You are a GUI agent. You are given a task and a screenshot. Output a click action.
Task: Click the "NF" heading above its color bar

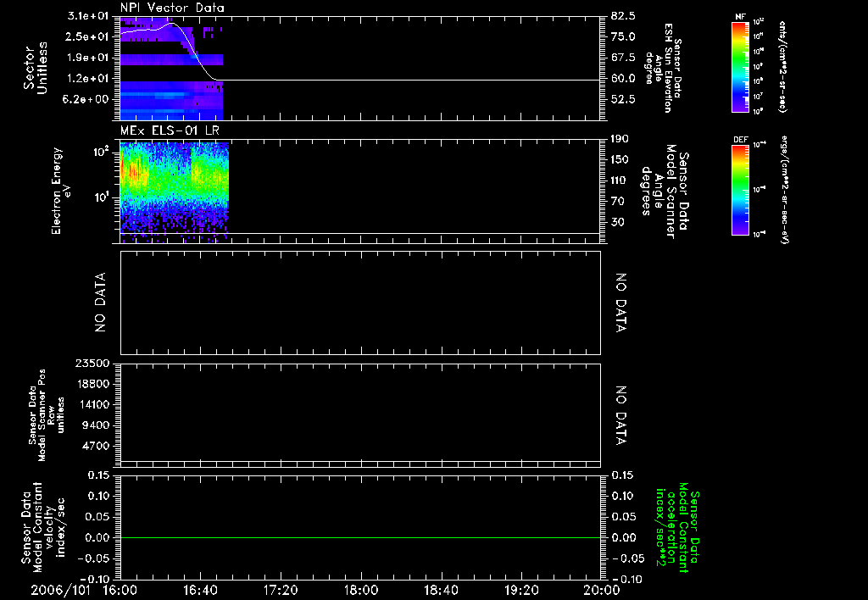(740, 17)
